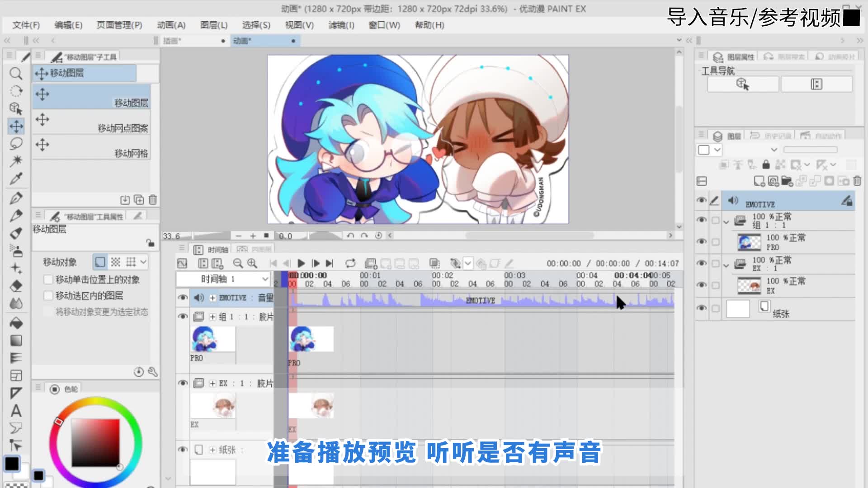The width and height of the screenshot is (868, 488).
Task: Delete layer with trash icon in layer panel
Action: 857,181
